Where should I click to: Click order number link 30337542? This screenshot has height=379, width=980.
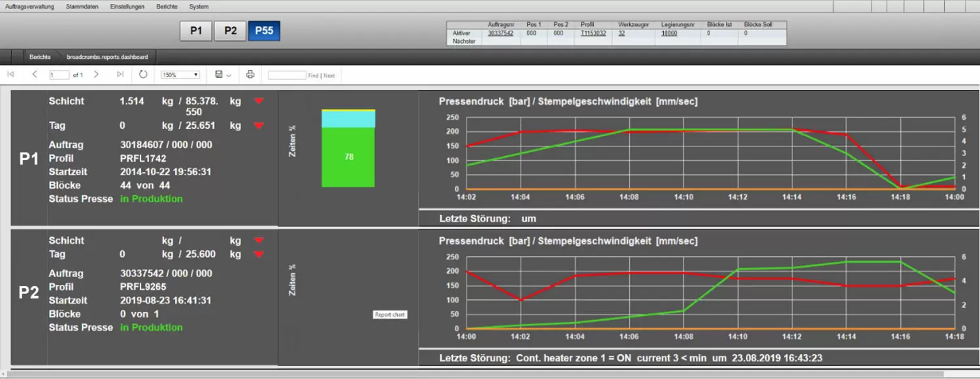point(500,33)
